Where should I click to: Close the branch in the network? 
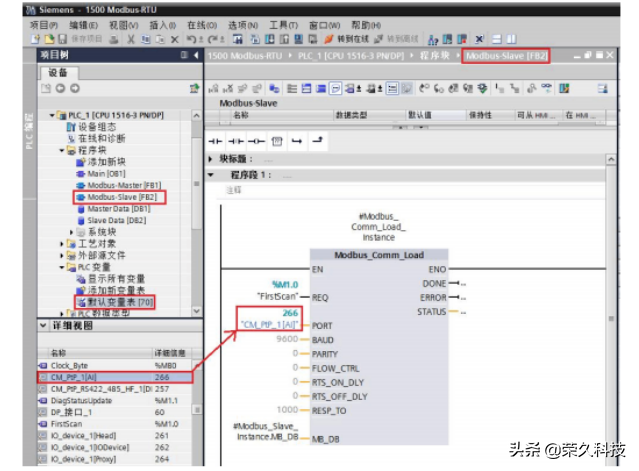coord(317,141)
